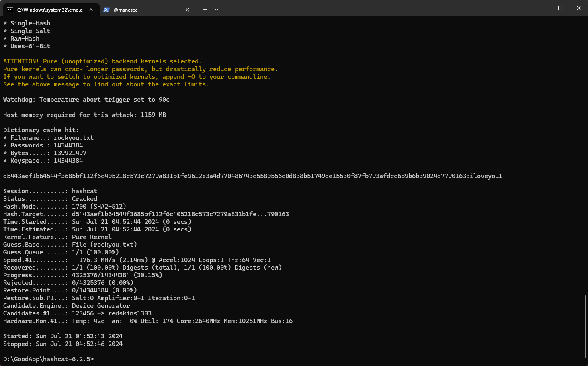This screenshot has width=588, height=366.
Task: Click the 'File (rockyou.txt)' guess base value
Action: tap(104, 245)
